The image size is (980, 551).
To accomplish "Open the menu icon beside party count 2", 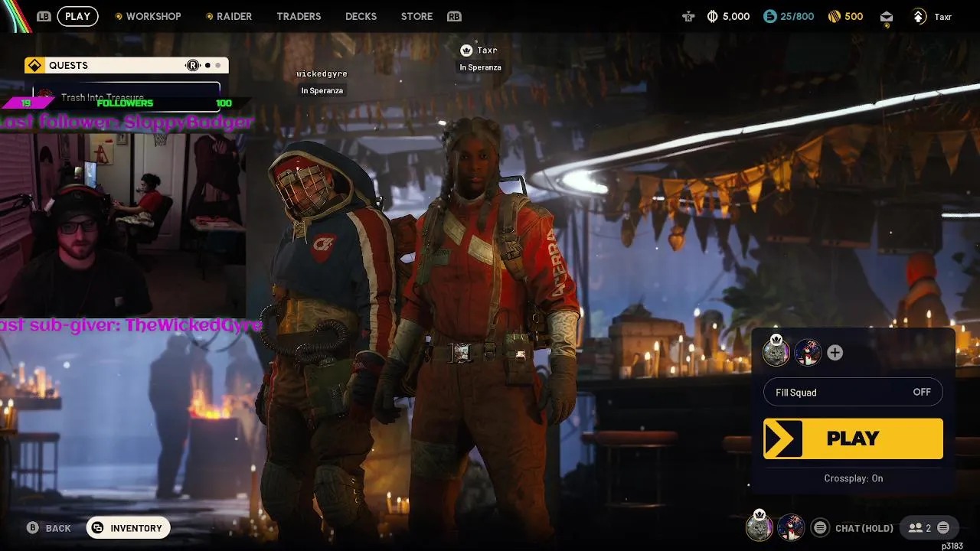I will point(943,528).
